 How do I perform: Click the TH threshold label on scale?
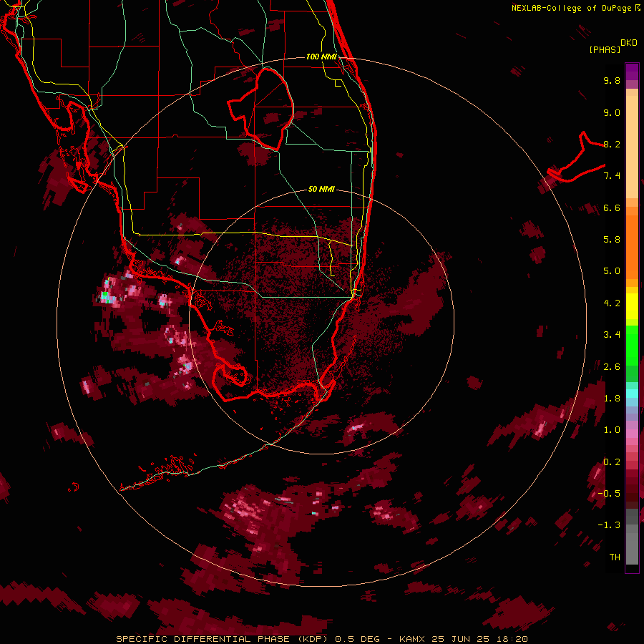(615, 557)
